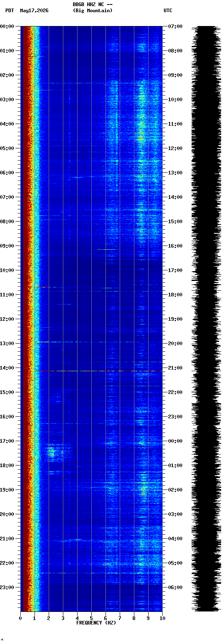Click the UTC time label '07:00'
The height and width of the screenshot is (644, 224).
[175, 26]
